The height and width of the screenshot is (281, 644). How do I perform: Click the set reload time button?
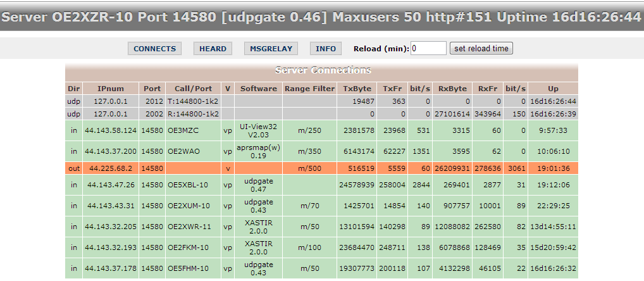(x=481, y=48)
